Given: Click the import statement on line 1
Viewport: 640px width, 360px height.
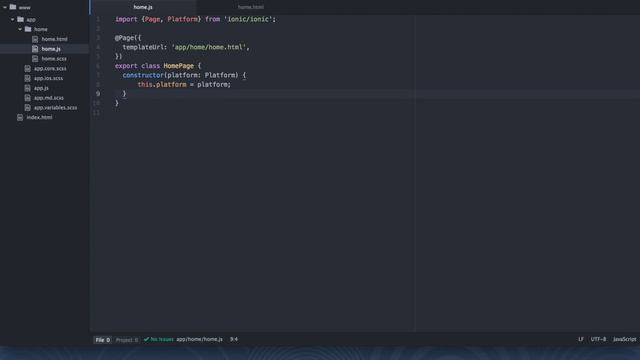Looking at the screenshot, I should [x=195, y=19].
